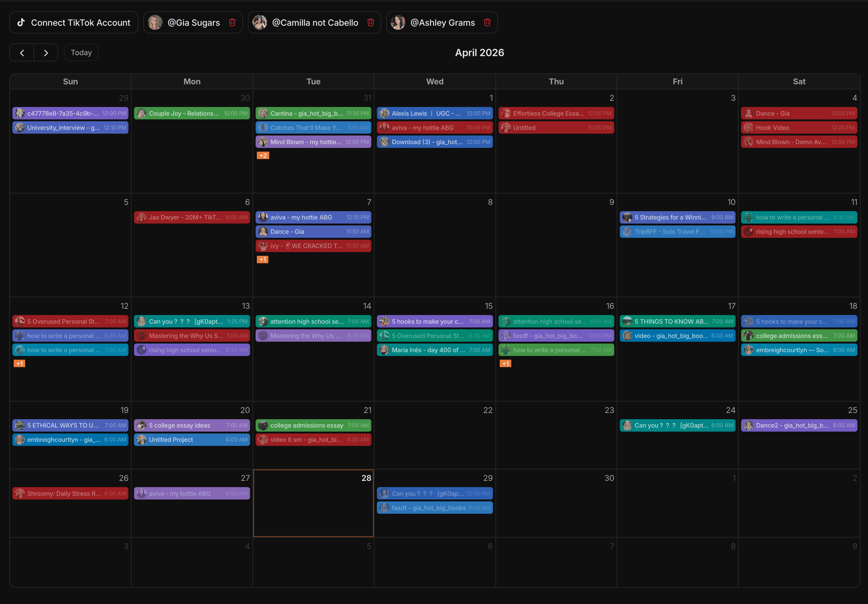Image resolution: width=868 pixels, height=604 pixels.
Task: Expand the +2 hidden events on March 31
Action: (263, 155)
